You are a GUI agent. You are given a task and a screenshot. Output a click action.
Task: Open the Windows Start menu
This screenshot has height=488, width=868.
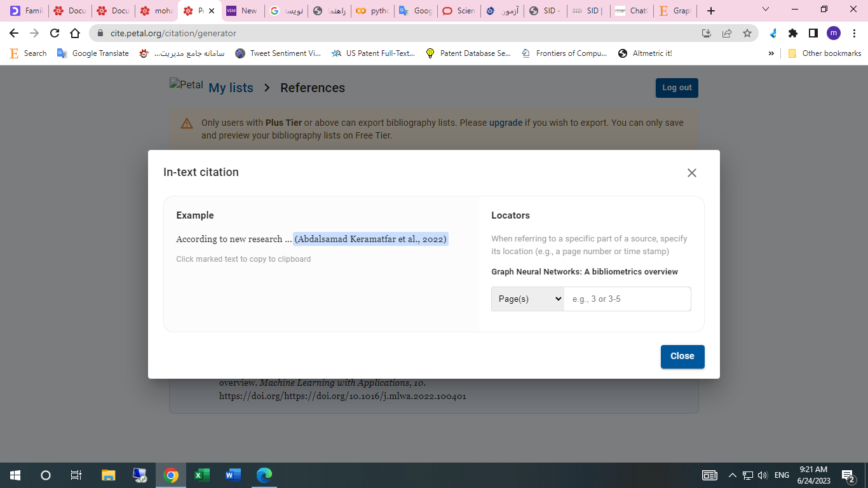click(x=15, y=475)
